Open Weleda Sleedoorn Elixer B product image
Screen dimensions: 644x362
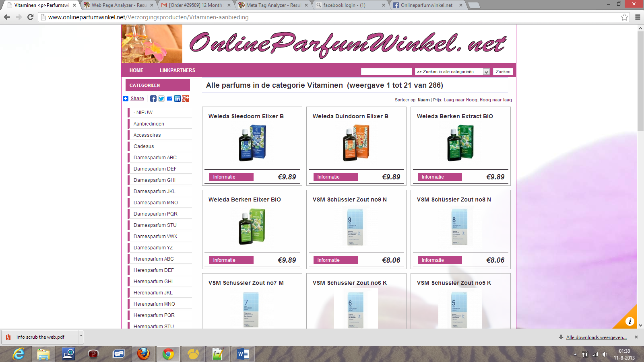[252, 143]
